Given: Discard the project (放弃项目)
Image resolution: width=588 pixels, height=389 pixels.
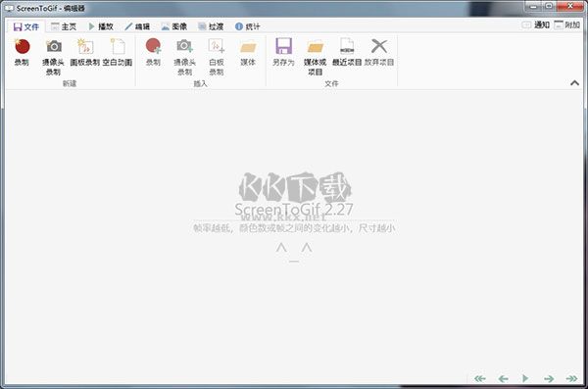Looking at the screenshot, I should pyautogui.click(x=379, y=52).
